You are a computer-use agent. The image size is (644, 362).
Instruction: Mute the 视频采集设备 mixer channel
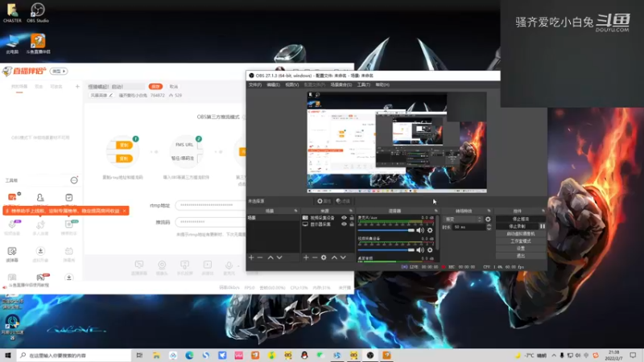click(419, 250)
